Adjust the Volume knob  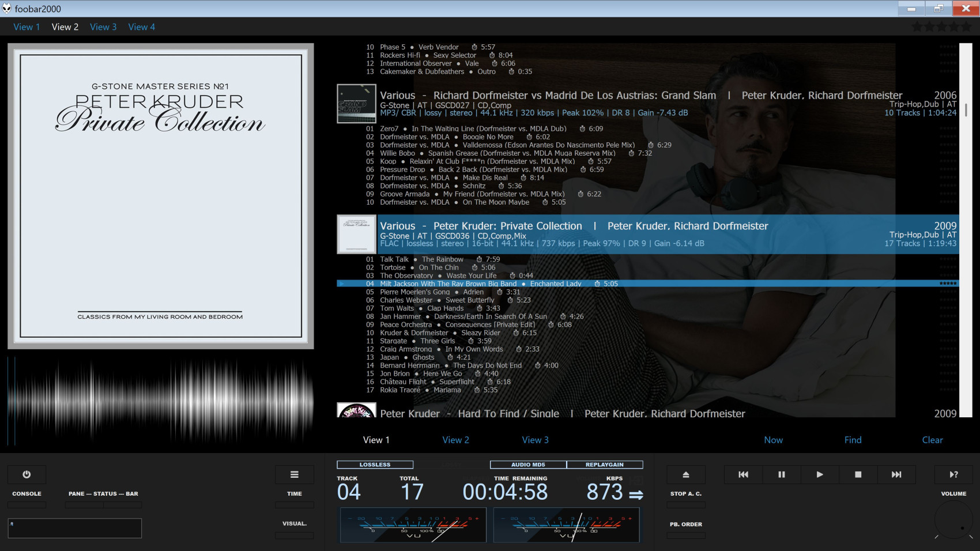pyautogui.click(x=953, y=520)
